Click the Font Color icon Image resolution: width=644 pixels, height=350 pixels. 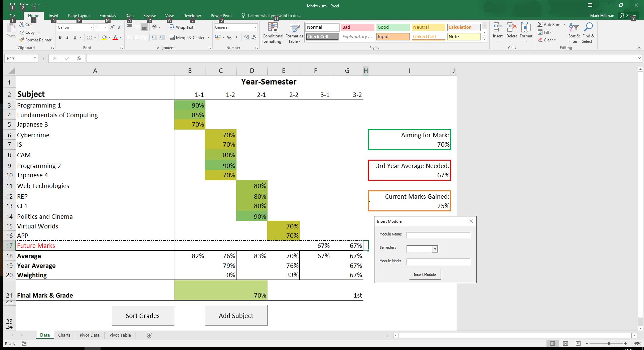[115, 37]
